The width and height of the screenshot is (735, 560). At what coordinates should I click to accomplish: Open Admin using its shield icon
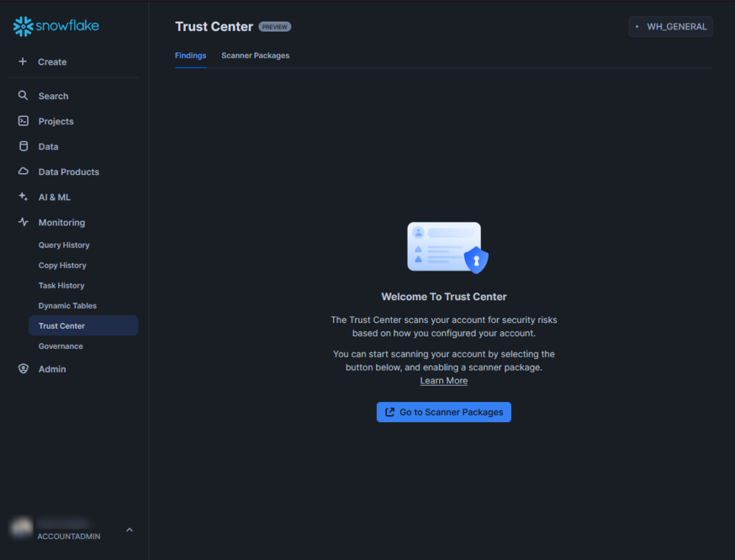[x=22, y=368]
